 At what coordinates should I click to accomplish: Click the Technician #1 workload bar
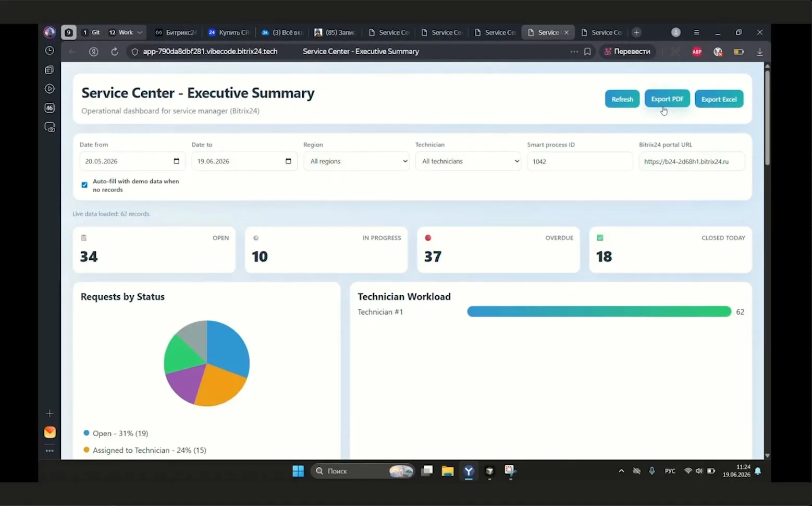click(599, 311)
